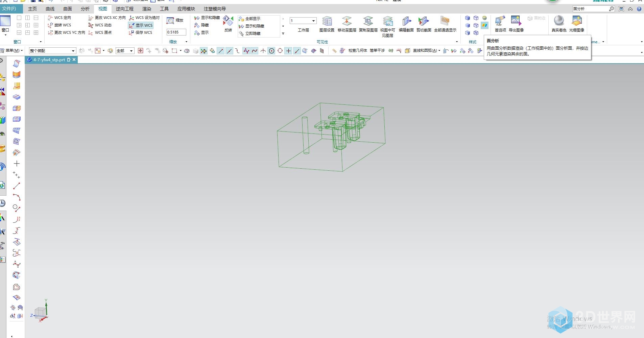The image size is (644, 338).
Task: Switch to the 曲线 tab
Action: point(50,9)
